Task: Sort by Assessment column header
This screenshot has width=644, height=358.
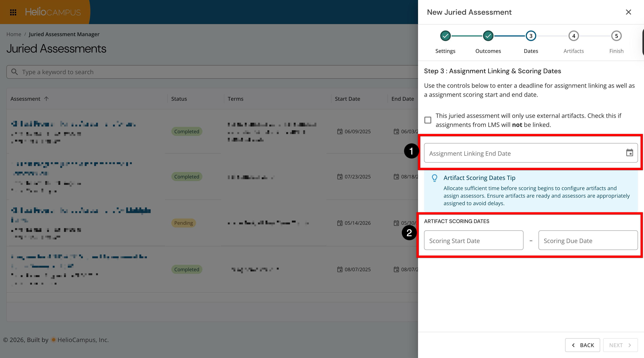Action: pos(25,99)
